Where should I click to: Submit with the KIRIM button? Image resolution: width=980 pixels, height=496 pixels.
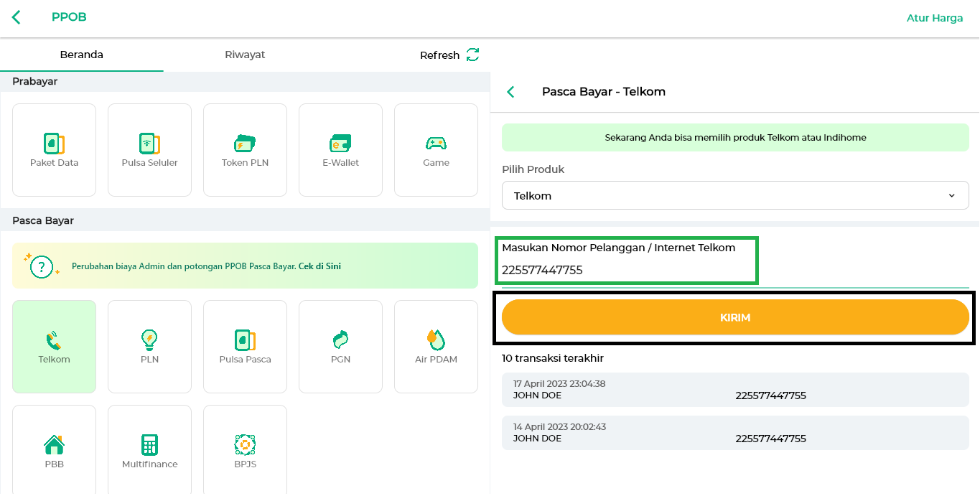(x=735, y=317)
